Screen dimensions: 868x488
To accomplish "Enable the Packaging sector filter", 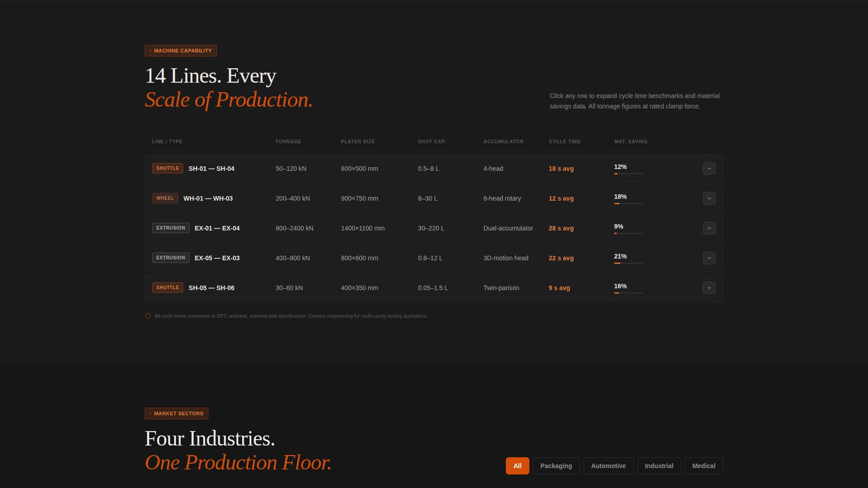I will 556,465.
